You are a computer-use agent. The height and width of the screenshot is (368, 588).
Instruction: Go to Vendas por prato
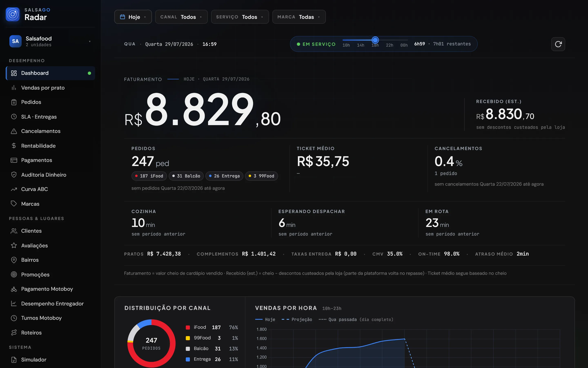[51, 88]
